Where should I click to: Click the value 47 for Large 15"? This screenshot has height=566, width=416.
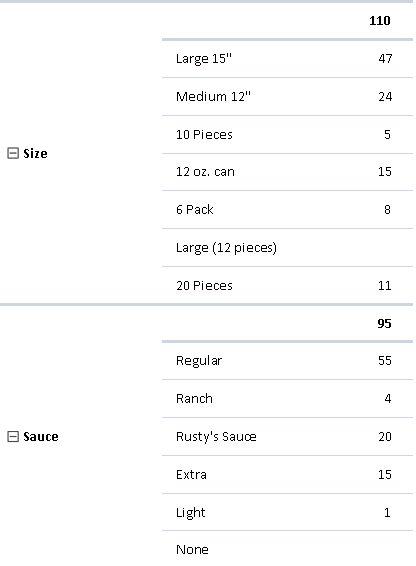coord(385,58)
